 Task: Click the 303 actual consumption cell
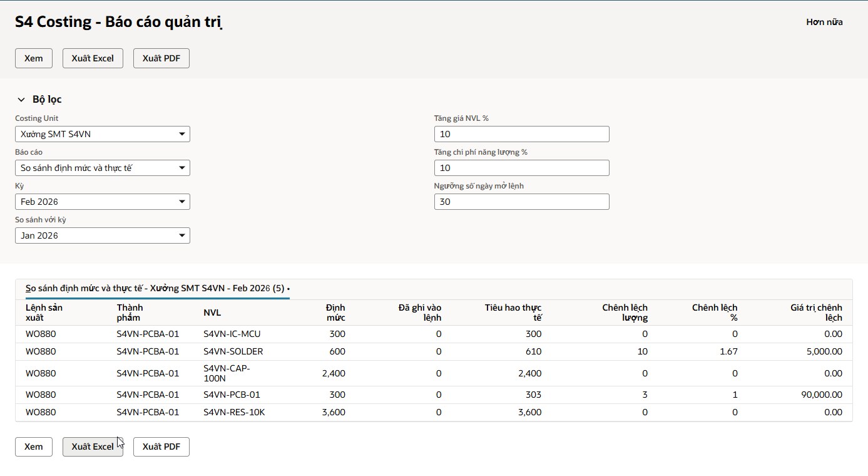tap(534, 395)
